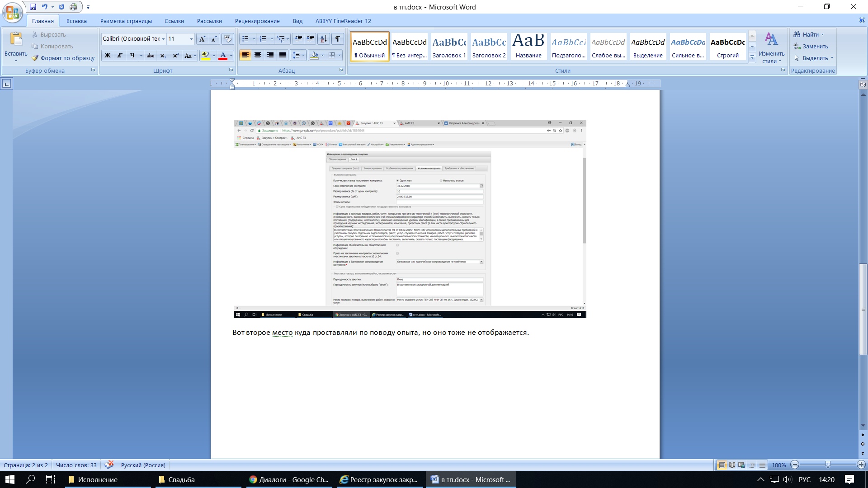Toggle show paragraph marks ¶
Viewport: 868px width, 488px height.
(x=338, y=39)
